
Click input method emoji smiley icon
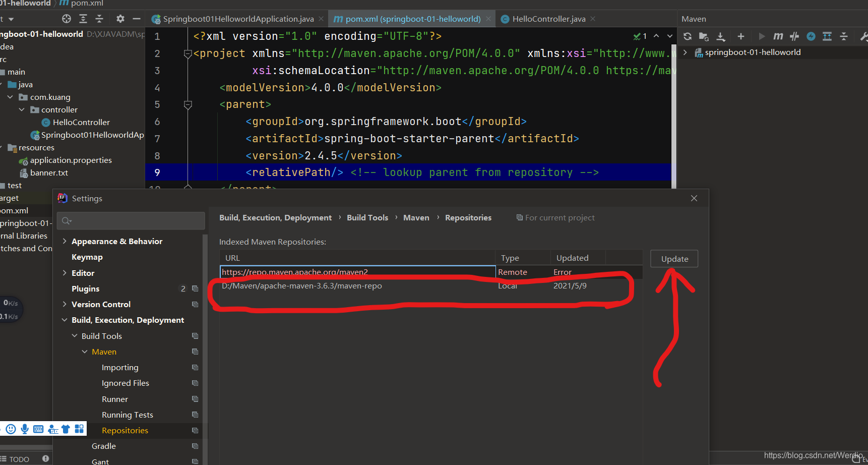[11, 429]
